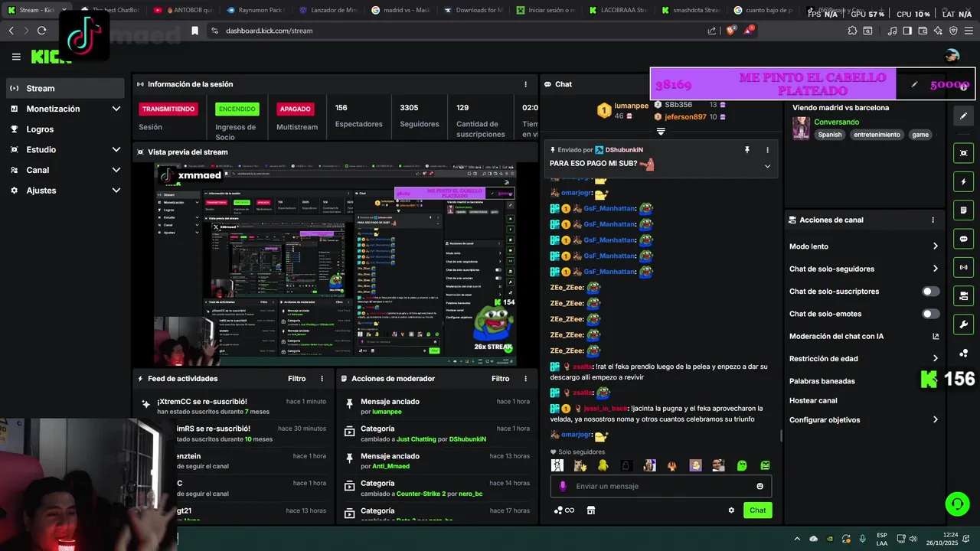
Task: Expand the Canal sidebar menu
Action: 65,170
